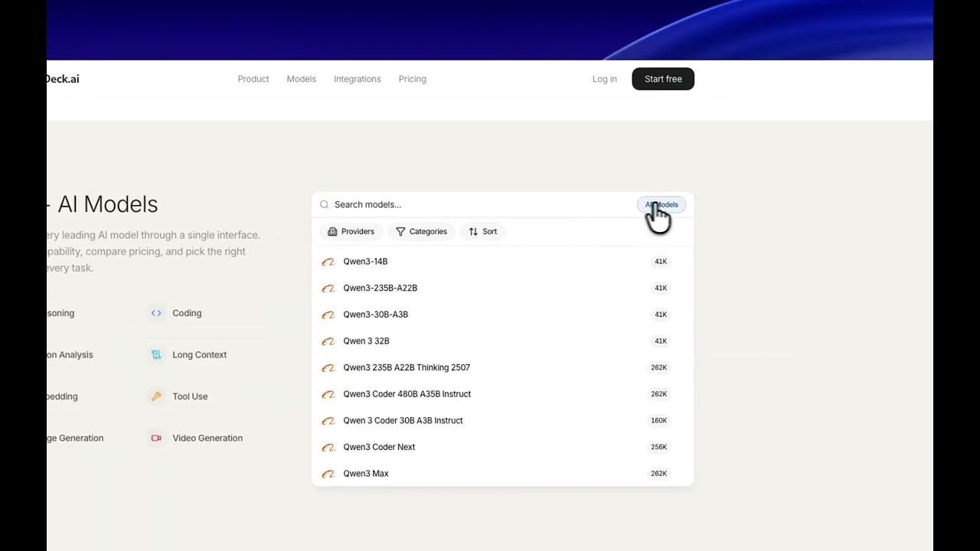Click the Qwen logo beside Qwen3-235B-A22B
This screenshot has height=551, width=980.
coord(328,289)
